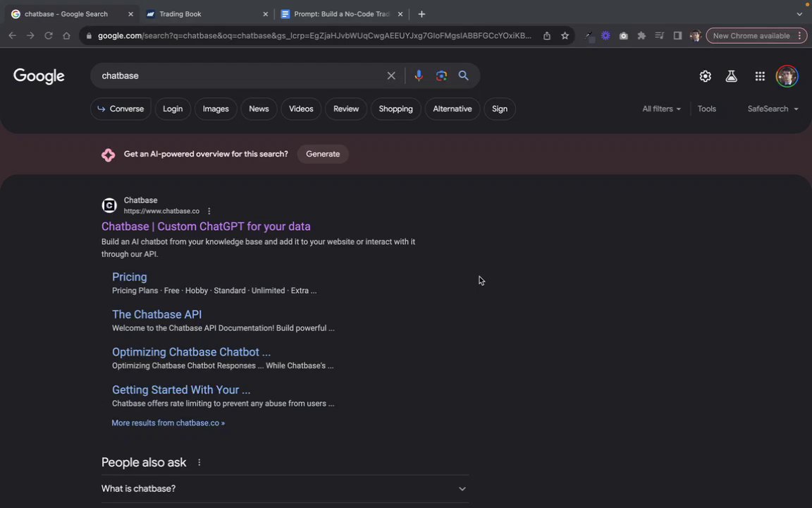Open the Tools search options
This screenshot has height=508, width=812.
tap(706, 109)
